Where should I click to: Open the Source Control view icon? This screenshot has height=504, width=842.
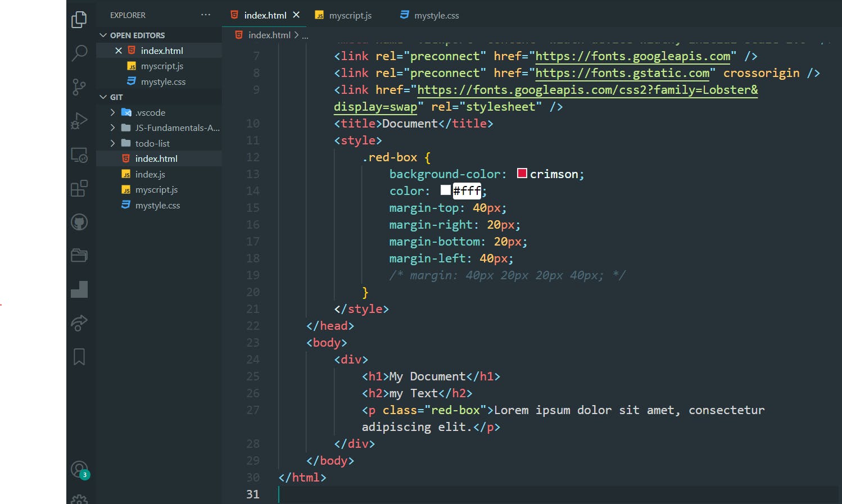click(x=79, y=87)
